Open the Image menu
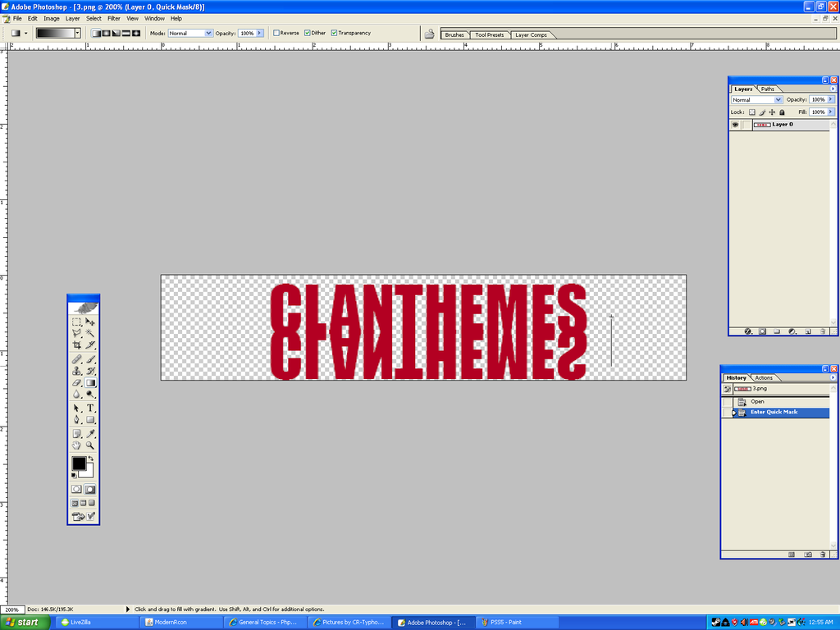Screen dimensions: 840x630 pyautogui.click(x=52, y=18)
